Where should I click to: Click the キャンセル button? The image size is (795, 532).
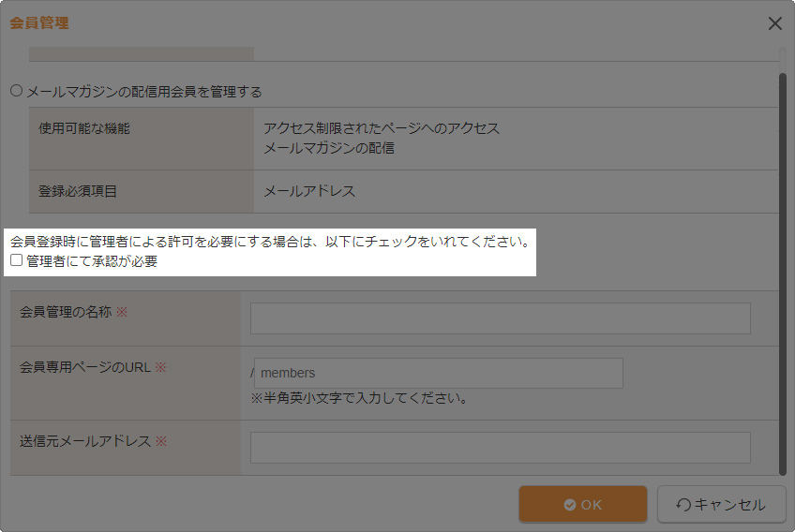point(721,505)
